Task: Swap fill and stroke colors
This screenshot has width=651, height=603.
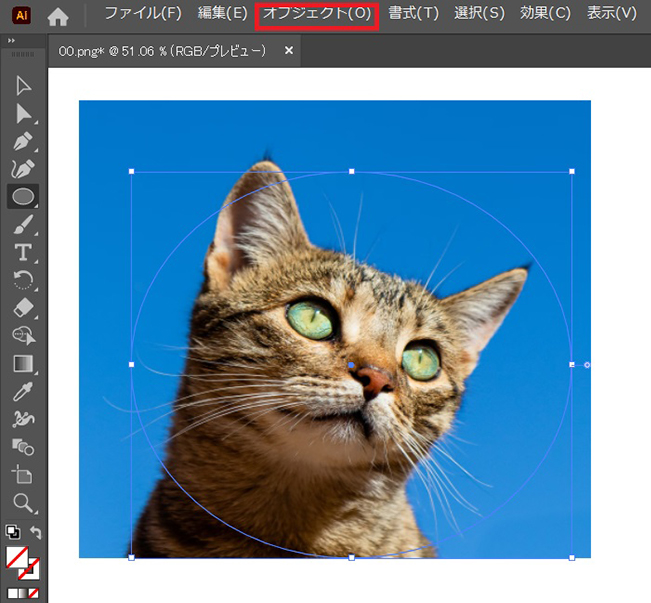Action: (37, 532)
